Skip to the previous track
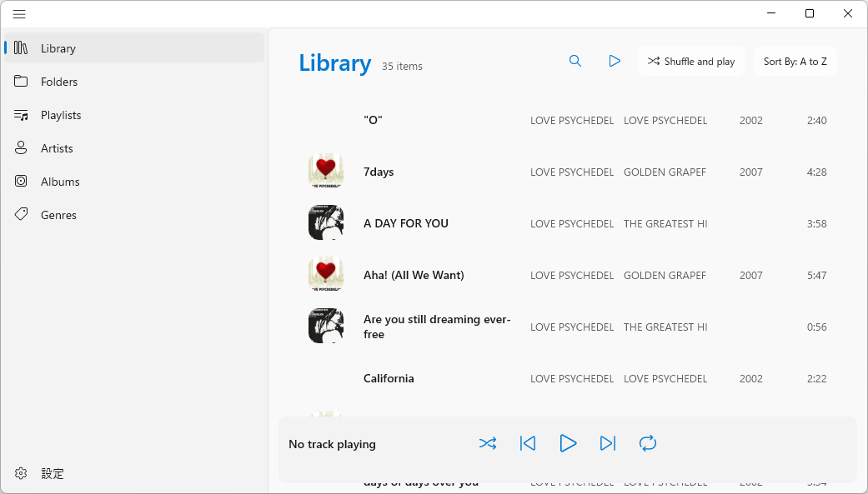The height and width of the screenshot is (494, 868). tap(528, 443)
